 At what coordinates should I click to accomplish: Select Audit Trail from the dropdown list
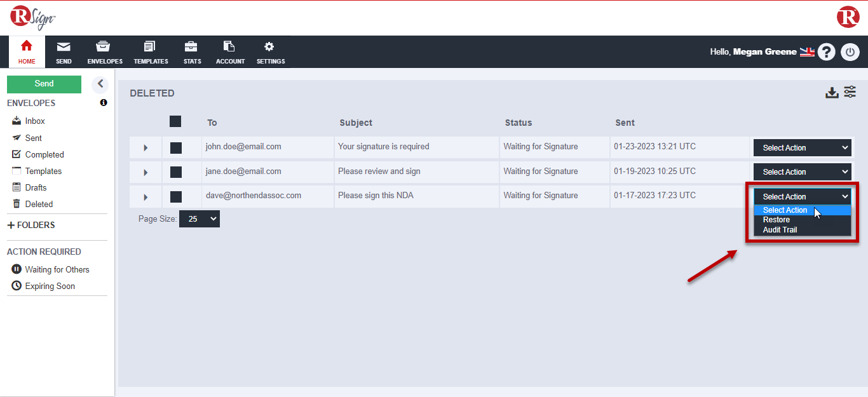780,230
